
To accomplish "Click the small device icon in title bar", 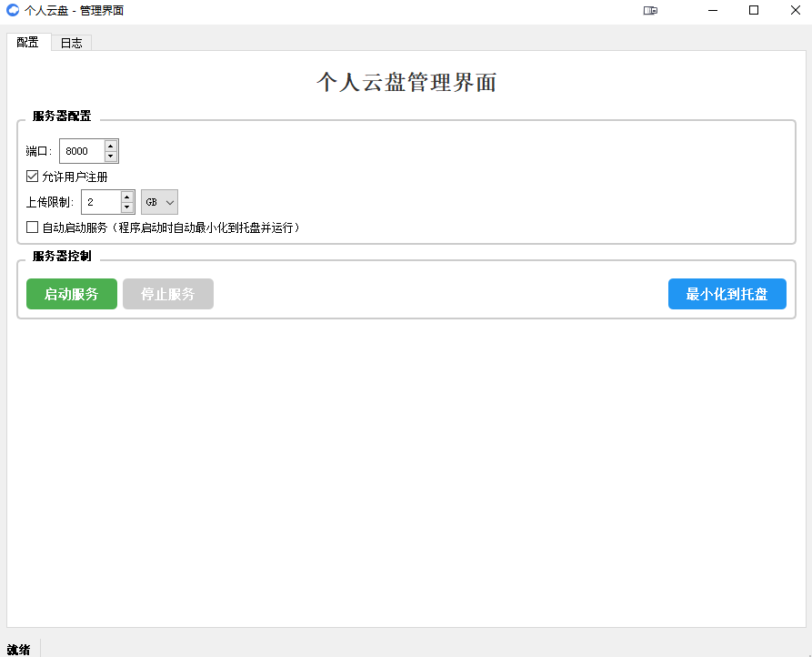I will pos(650,11).
